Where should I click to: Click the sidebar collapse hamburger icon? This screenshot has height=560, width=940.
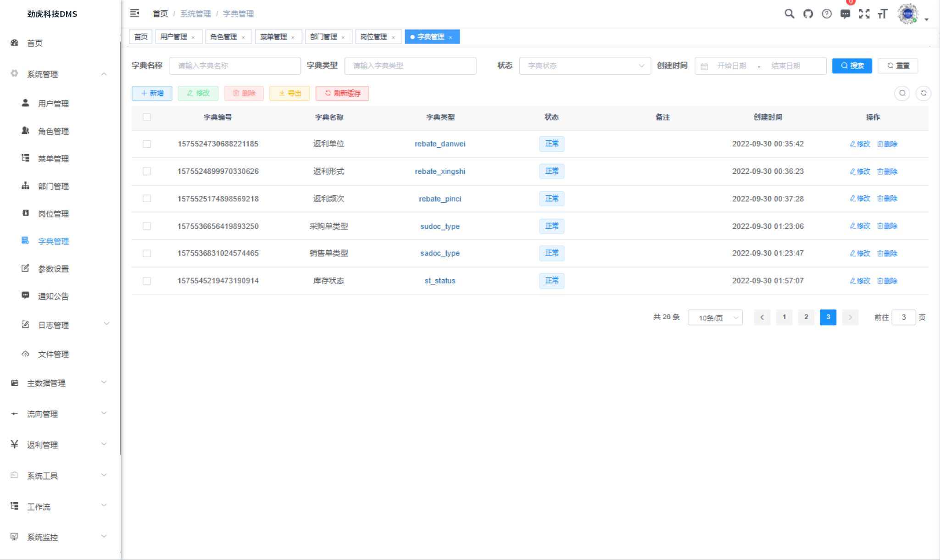tap(134, 13)
